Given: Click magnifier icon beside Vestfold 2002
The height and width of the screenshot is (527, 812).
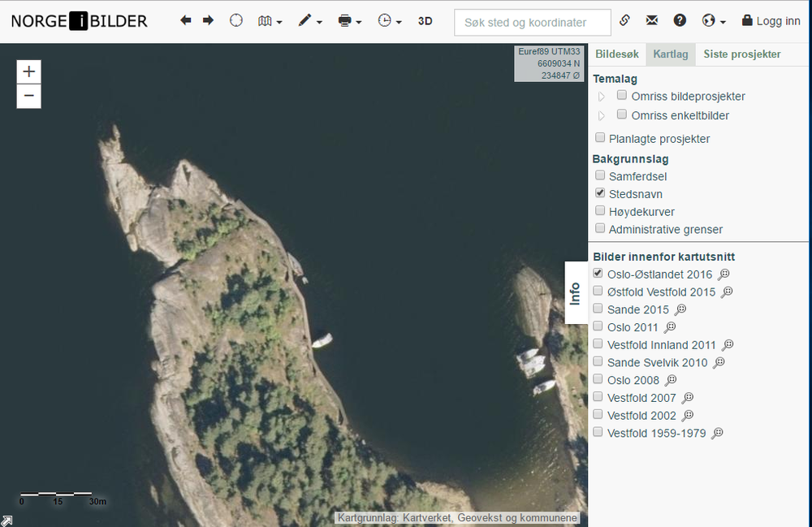Looking at the screenshot, I should 687,415.
